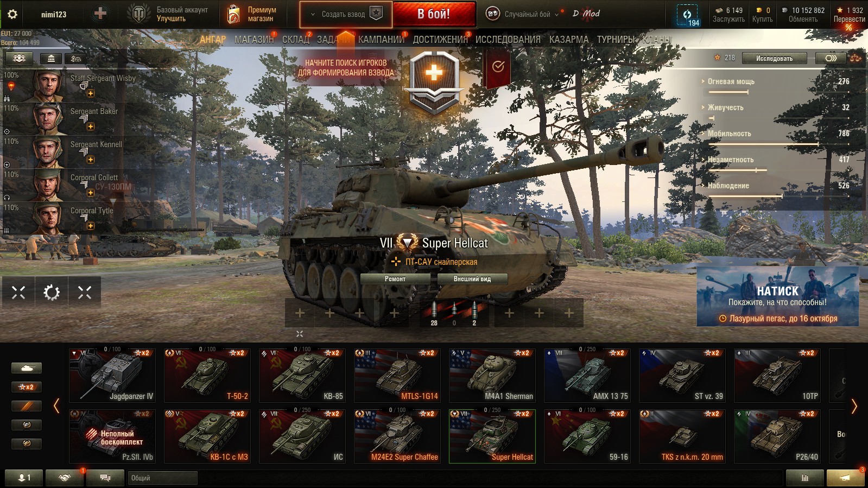Open the red checkmark missions flag
This screenshot has height=488, width=868.
[498, 67]
